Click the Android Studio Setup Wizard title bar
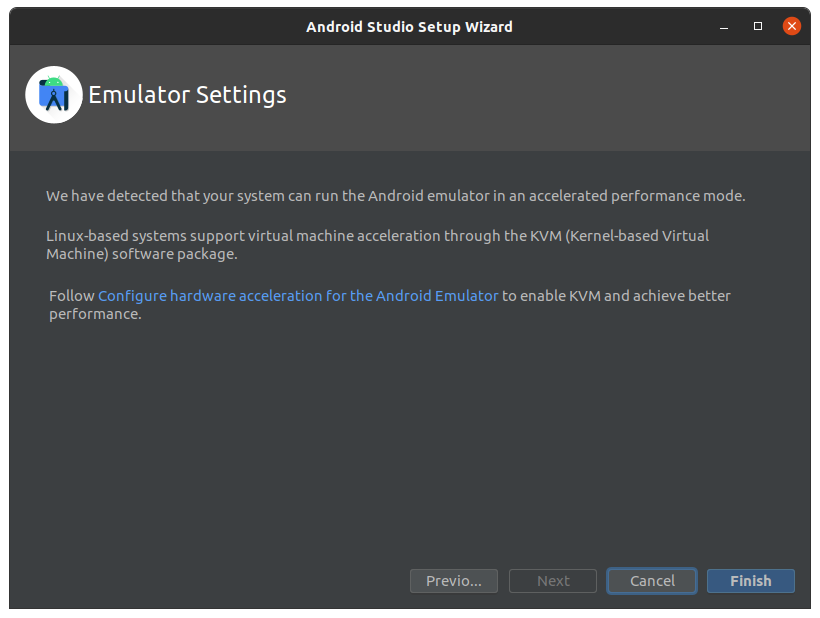The image size is (820, 618). coord(409,27)
